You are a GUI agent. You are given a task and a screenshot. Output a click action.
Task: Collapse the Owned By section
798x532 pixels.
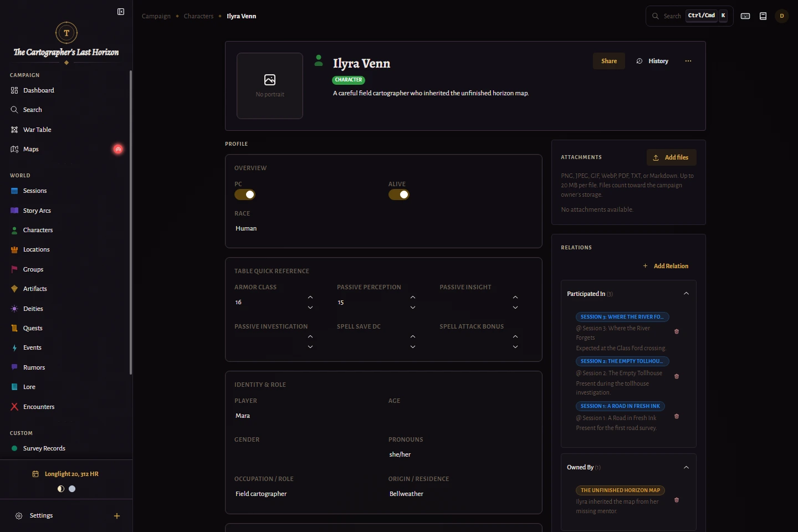click(x=686, y=467)
